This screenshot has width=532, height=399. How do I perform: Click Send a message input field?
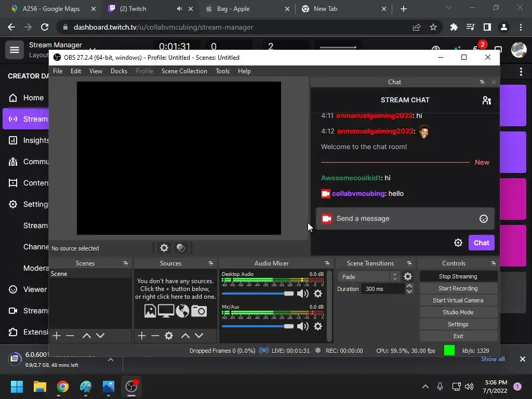point(405,219)
